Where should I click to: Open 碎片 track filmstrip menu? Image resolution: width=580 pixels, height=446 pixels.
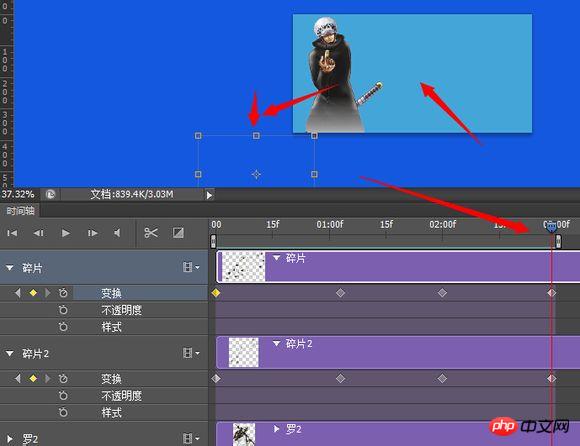click(x=191, y=267)
